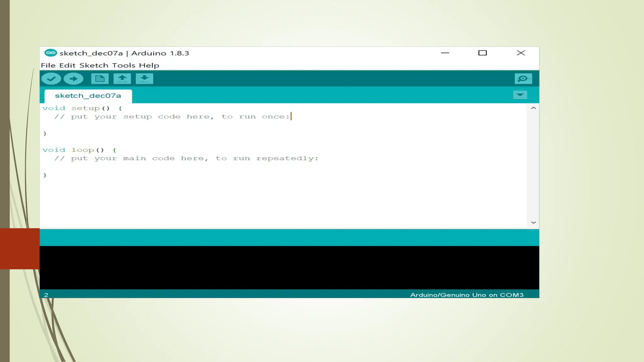Minimize the Arduino window
Viewport: 644px width, 362px height.
pyautogui.click(x=445, y=53)
